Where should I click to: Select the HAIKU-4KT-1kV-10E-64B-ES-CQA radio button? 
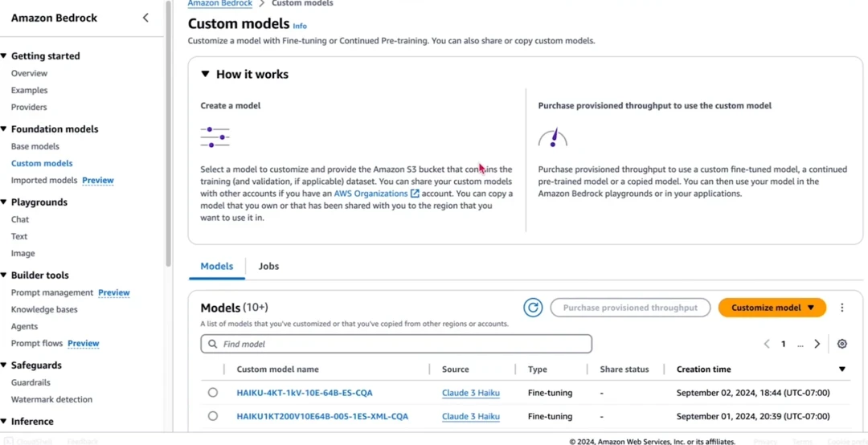[x=213, y=393]
